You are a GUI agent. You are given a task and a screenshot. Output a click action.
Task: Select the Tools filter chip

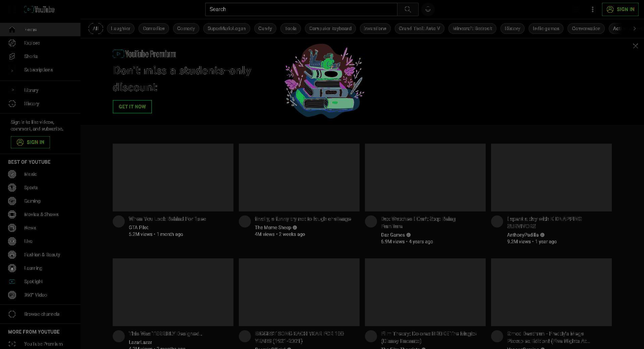point(290,29)
